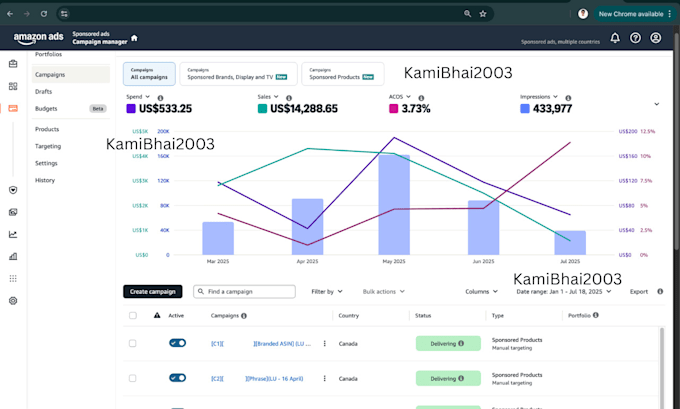Go to Campaign manager home icon

coord(134,38)
